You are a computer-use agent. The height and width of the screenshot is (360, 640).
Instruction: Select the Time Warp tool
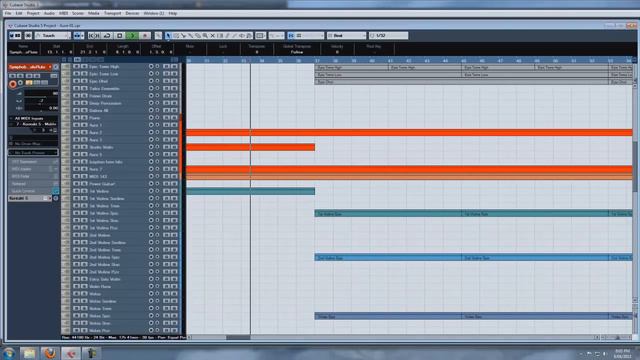tap(220, 36)
